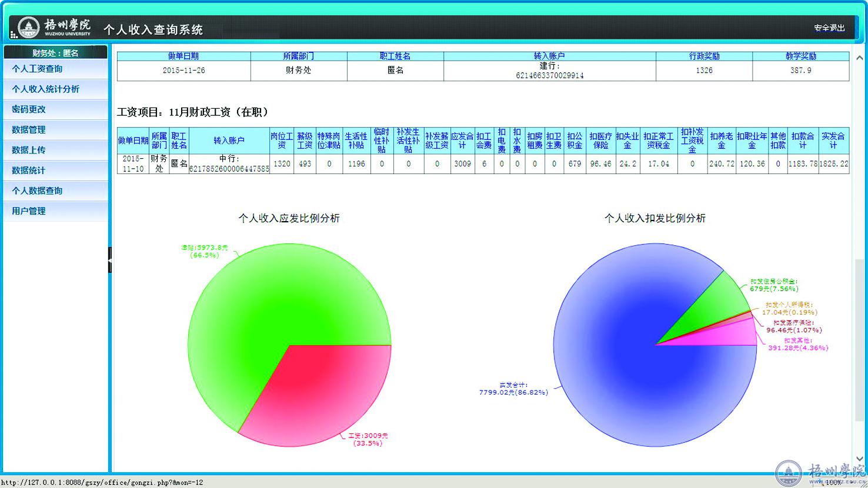Open 个人工资查询 in the sidebar
Image resolution: width=868 pixels, height=488 pixels.
tap(37, 69)
